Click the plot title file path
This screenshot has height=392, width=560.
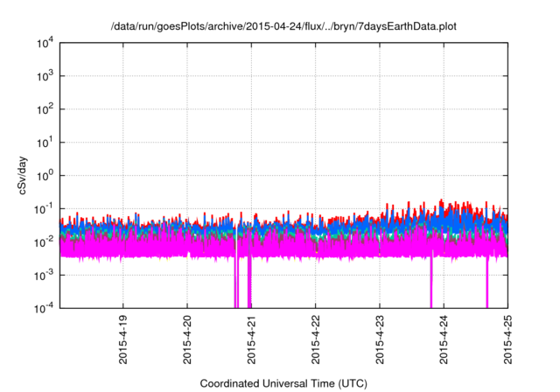click(x=283, y=26)
